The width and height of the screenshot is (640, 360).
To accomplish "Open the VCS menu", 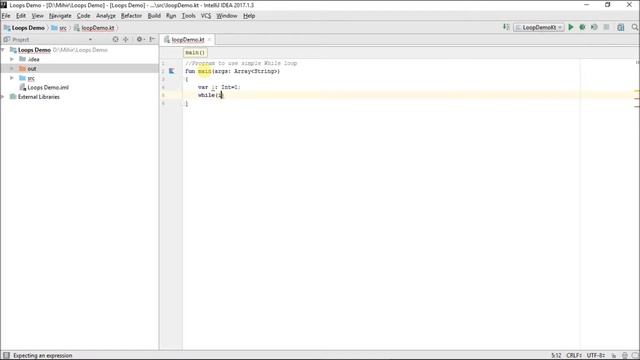I will tap(206, 16).
